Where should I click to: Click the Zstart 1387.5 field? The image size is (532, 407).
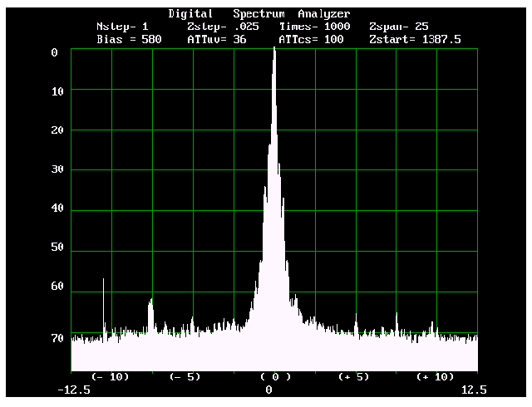415,39
